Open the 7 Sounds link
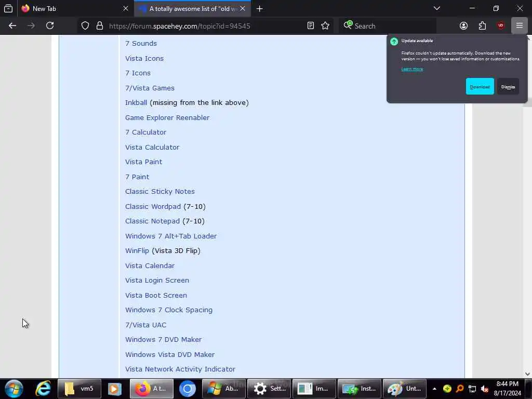This screenshot has width=532, height=399. [141, 44]
